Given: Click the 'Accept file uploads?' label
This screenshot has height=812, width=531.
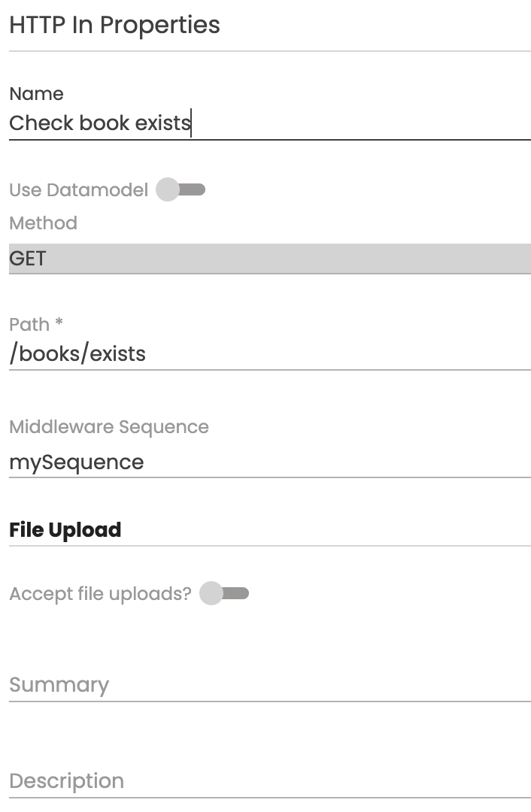Looking at the screenshot, I should 100,594.
